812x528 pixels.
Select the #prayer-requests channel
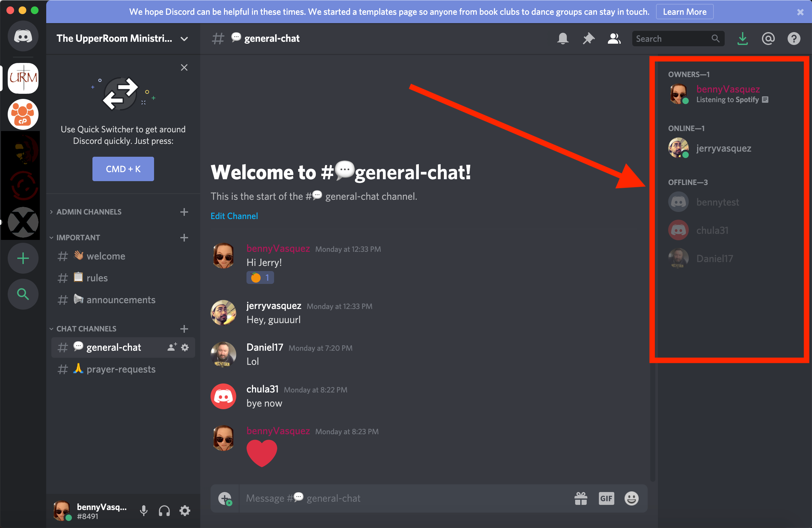tap(114, 369)
